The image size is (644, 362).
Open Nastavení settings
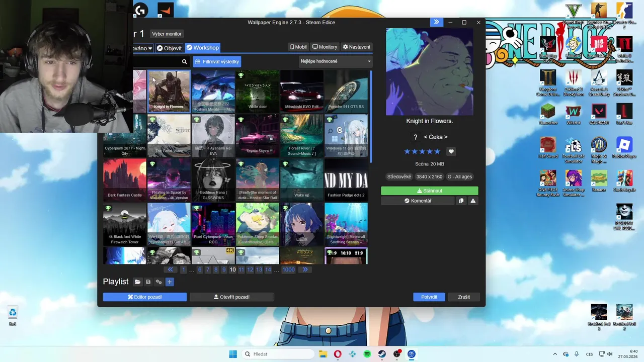[356, 47]
